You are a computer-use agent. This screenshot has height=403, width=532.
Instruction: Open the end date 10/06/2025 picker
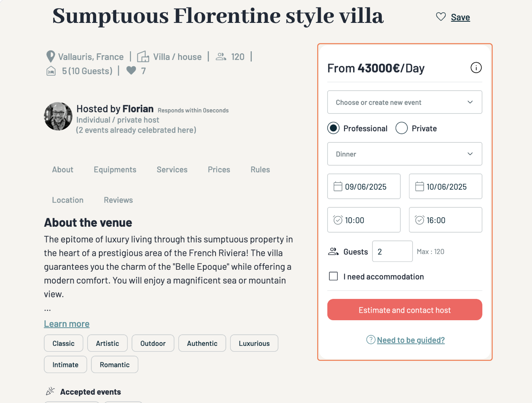[x=445, y=187]
